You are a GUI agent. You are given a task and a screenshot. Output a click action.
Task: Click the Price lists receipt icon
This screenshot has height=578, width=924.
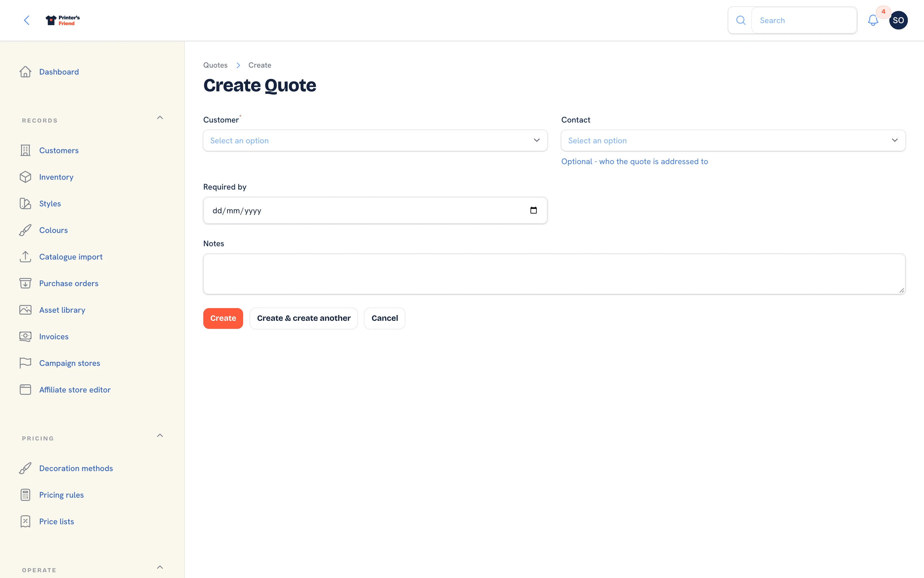[26, 521]
